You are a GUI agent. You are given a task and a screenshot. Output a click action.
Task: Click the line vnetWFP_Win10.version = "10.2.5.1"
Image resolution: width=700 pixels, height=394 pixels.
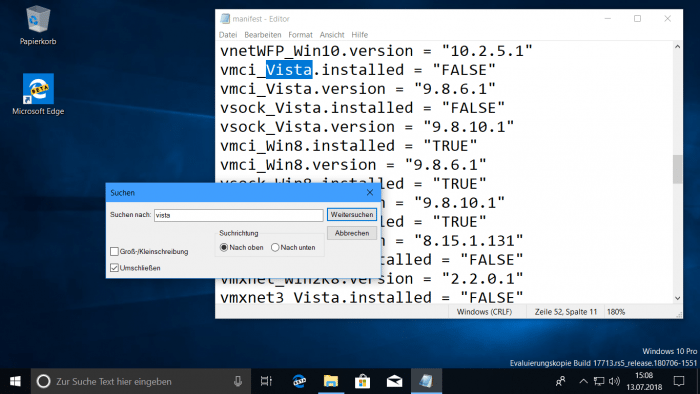pyautogui.click(x=376, y=51)
